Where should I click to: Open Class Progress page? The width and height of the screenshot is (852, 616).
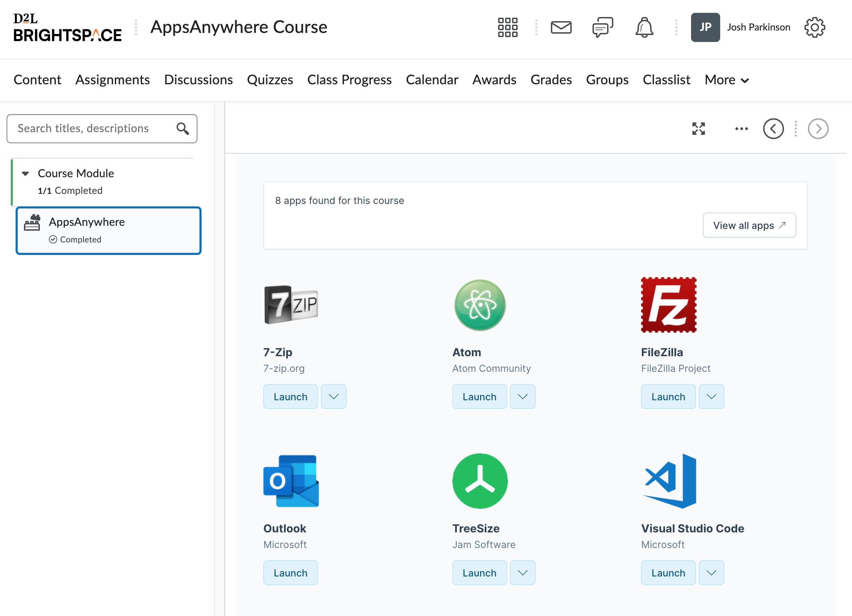(349, 80)
